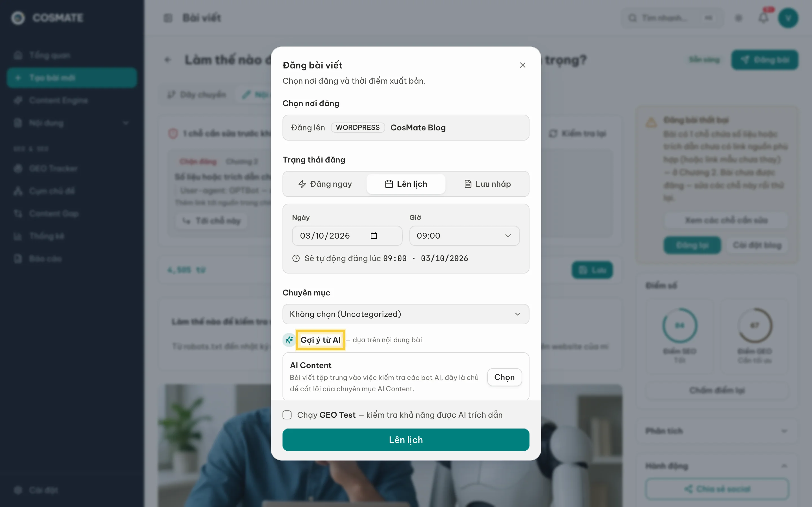Select the Đăng ngay publish status
812x507 pixels.
325,184
